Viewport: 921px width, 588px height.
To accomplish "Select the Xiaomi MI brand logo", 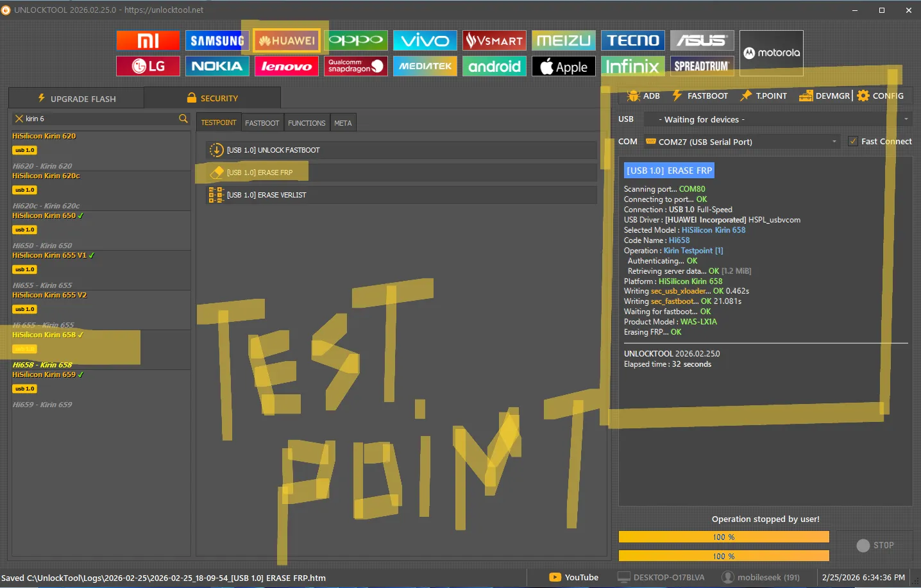I will click(x=148, y=40).
